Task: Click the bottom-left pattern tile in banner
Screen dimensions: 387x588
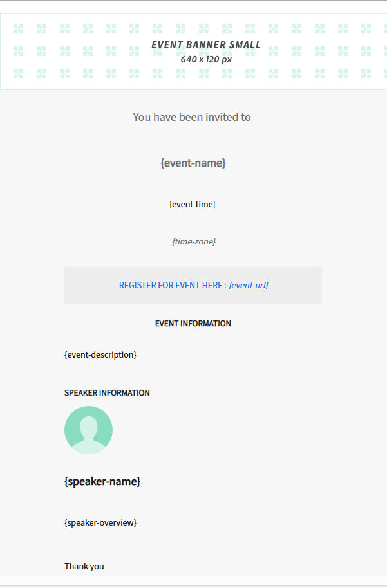Action: coord(18,73)
